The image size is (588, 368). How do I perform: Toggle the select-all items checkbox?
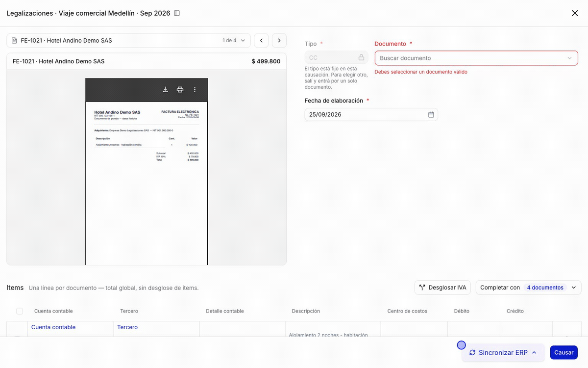coord(20,311)
